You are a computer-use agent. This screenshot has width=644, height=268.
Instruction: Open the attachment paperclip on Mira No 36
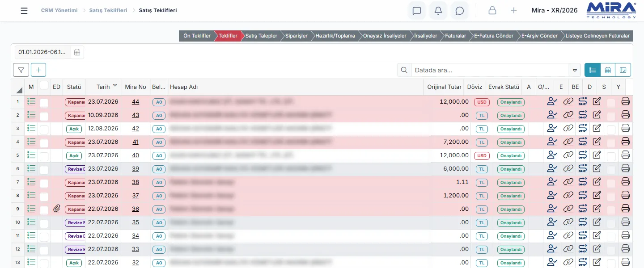coord(57,209)
